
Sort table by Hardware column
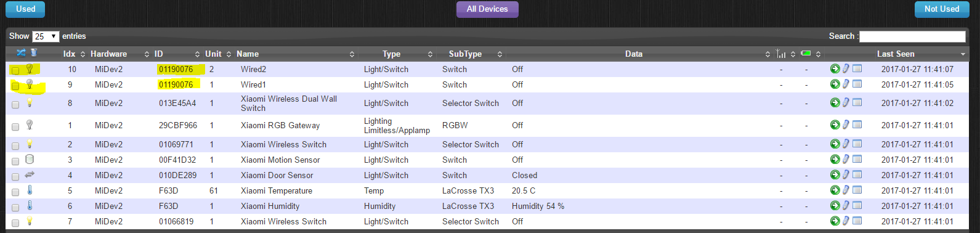pos(119,54)
